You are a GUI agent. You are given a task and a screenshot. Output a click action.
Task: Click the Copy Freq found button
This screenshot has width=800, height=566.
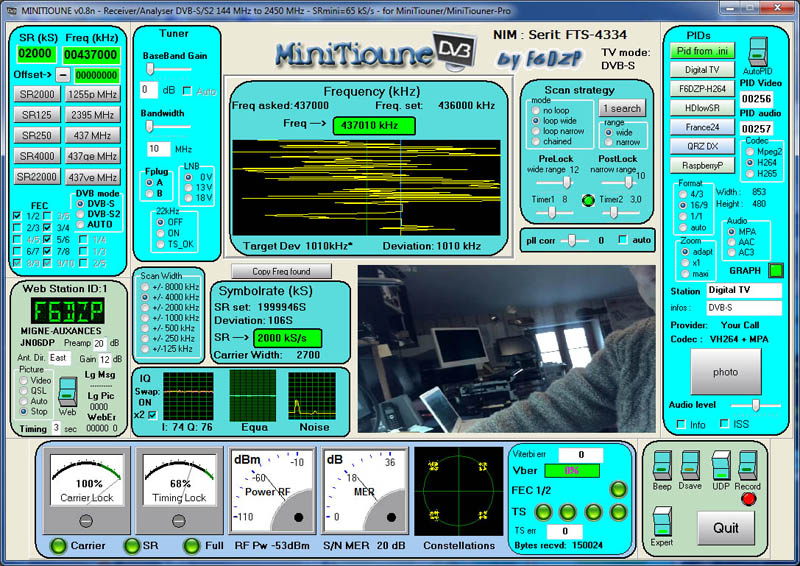click(x=282, y=272)
